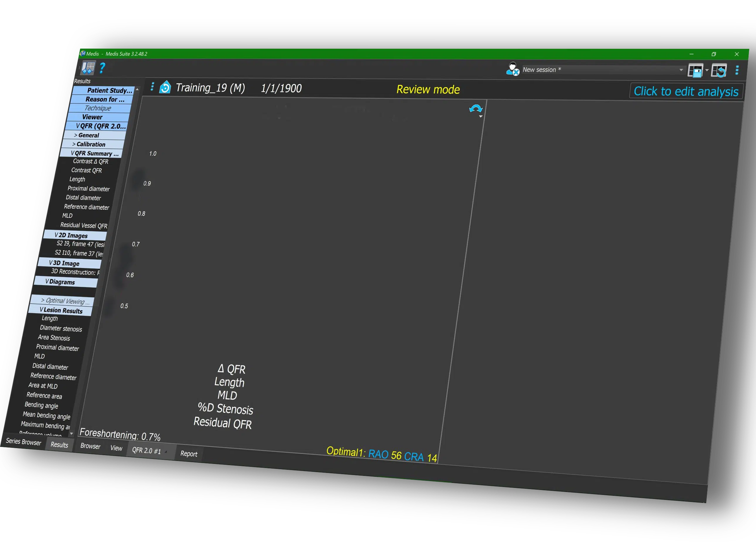
Task: Open the Browser tab at the bottom
Action: [x=90, y=446]
